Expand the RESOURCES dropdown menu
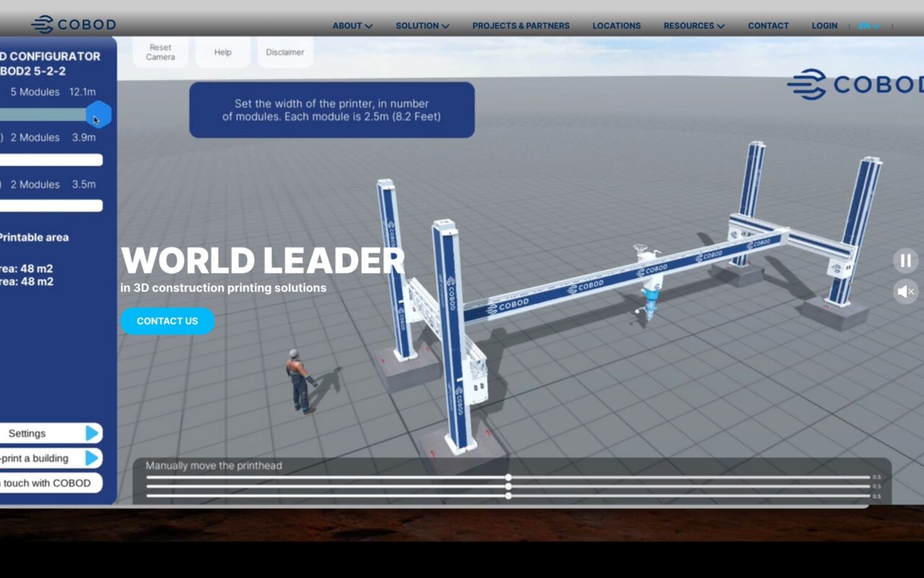 694,25
